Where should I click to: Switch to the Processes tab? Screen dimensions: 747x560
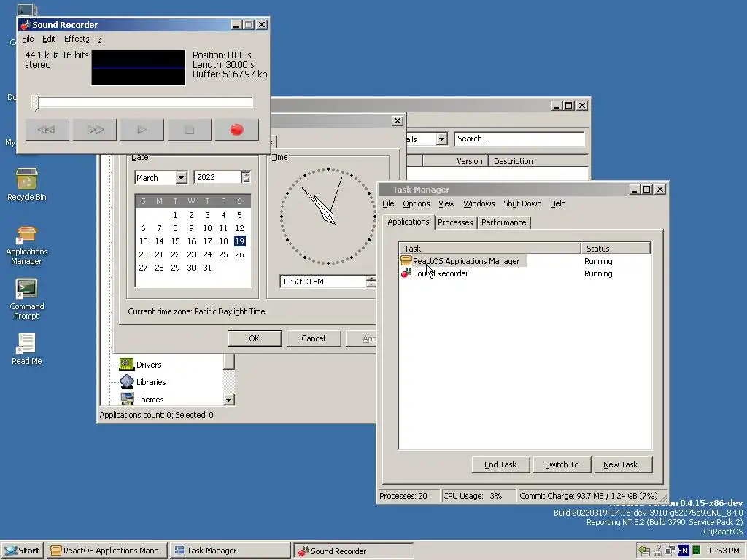point(455,222)
